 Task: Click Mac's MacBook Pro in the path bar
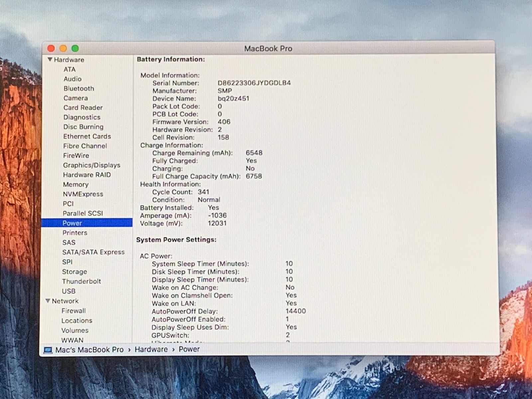[x=89, y=350]
